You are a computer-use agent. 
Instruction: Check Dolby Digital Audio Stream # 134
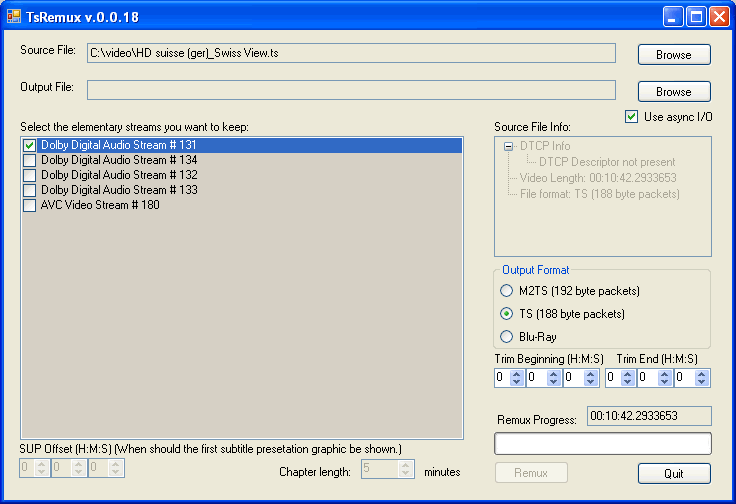point(30,160)
